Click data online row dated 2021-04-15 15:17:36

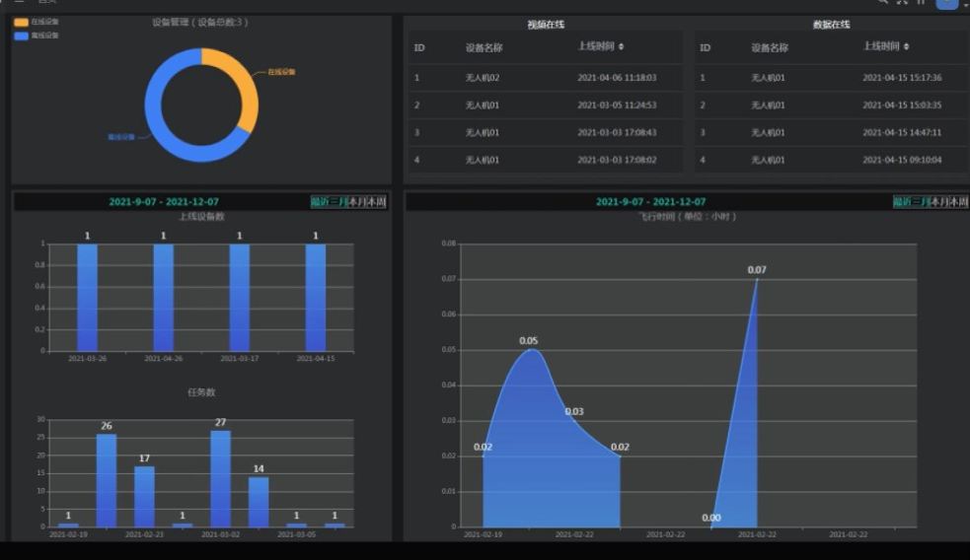click(830, 77)
